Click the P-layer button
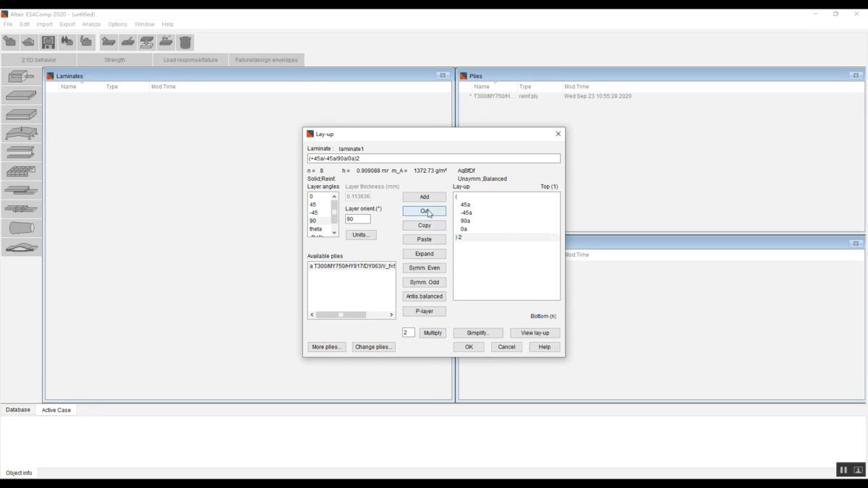Image resolution: width=868 pixels, height=488 pixels. pyautogui.click(x=425, y=311)
